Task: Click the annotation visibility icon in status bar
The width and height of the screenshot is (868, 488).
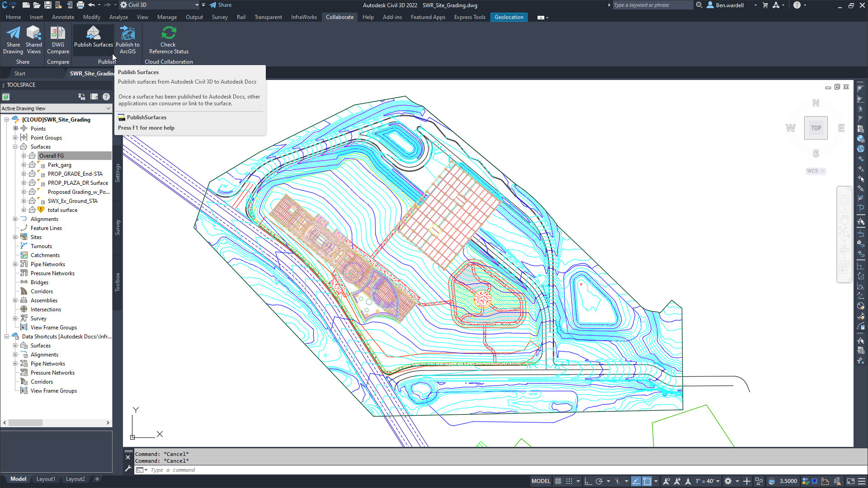Action: click(x=666, y=481)
